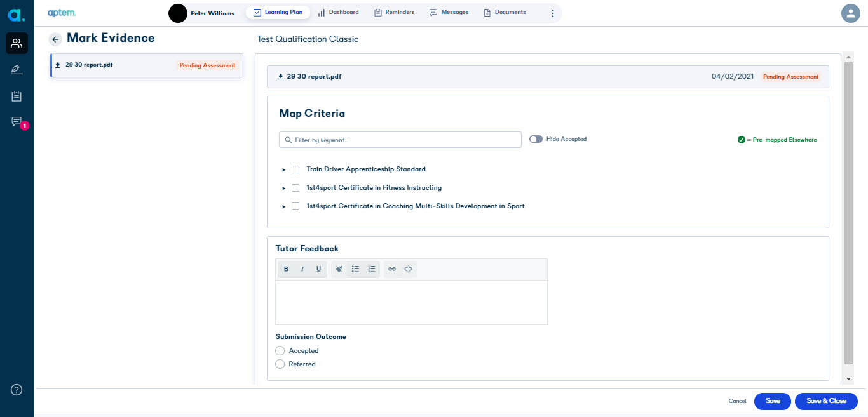Click the search magnifier in filter box
Viewport: 868px width, 417px height.
[288, 140]
